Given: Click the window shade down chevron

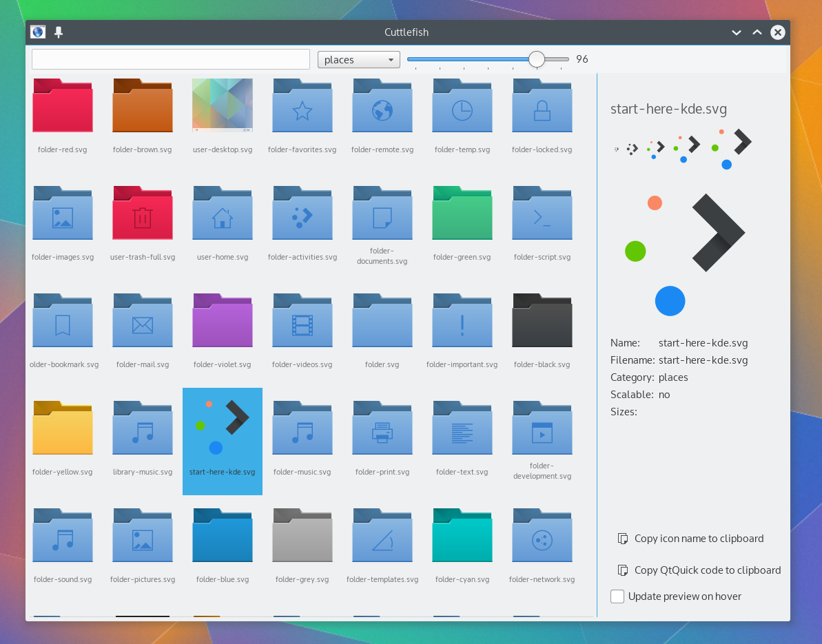Looking at the screenshot, I should point(737,32).
